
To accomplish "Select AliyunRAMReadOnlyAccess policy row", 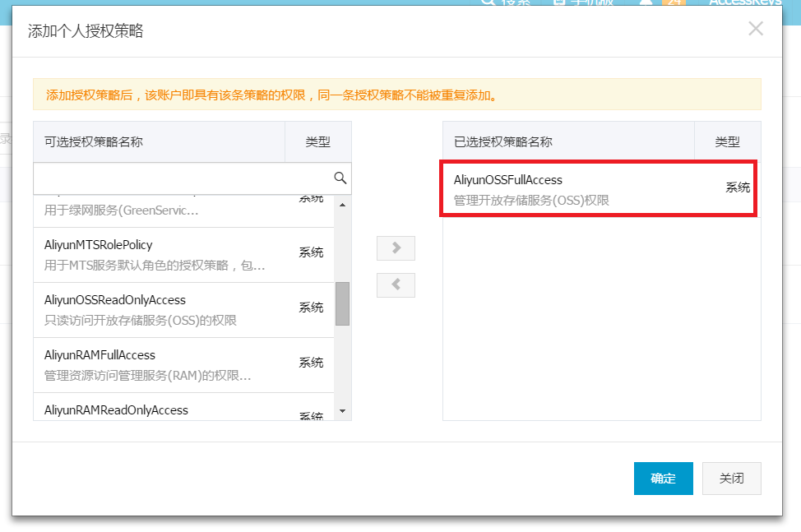I will click(x=184, y=407).
